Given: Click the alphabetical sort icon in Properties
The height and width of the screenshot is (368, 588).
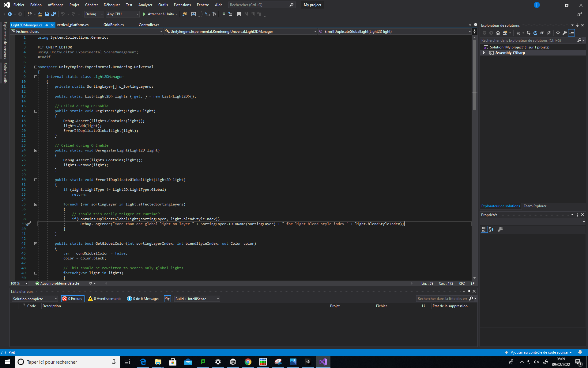Looking at the screenshot, I should [491, 229].
